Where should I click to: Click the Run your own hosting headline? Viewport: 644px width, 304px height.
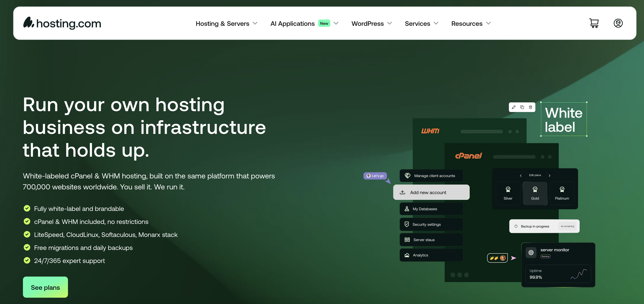point(144,127)
